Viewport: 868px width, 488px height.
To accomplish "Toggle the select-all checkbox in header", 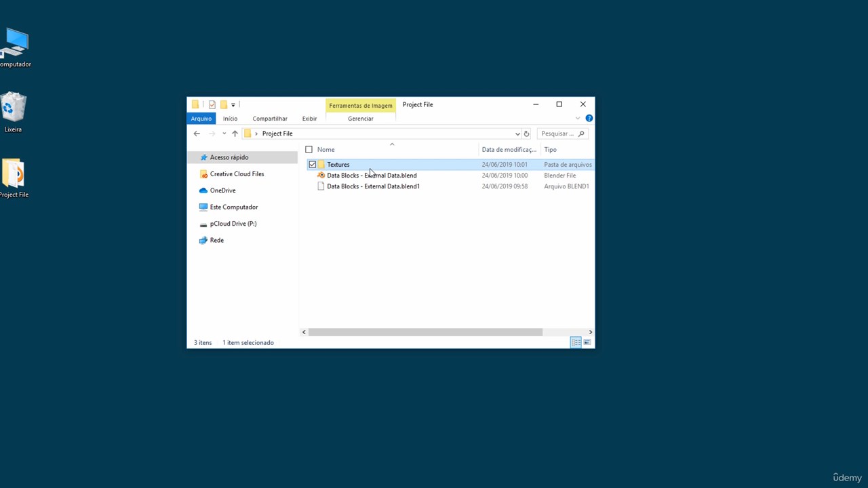I will click(x=309, y=150).
